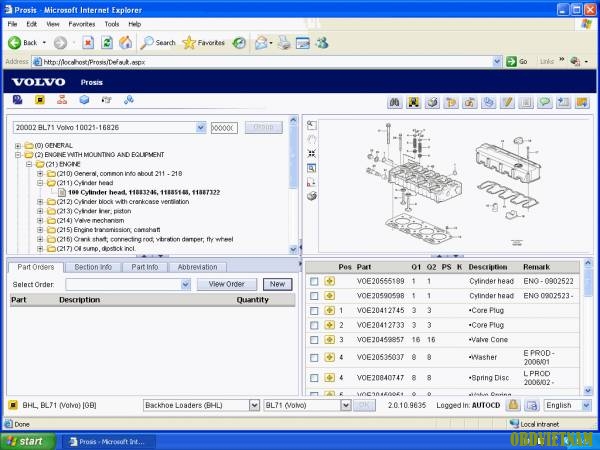The width and height of the screenshot is (600, 450).
Task: Click the IE Refresh toolbar icon
Action: [107, 42]
